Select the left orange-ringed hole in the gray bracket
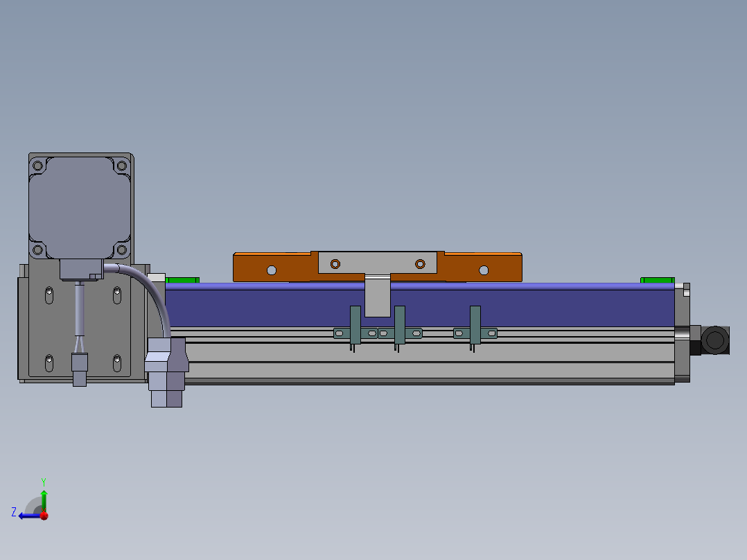The width and height of the screenshot is (747, 560). [x=335, y=264]
